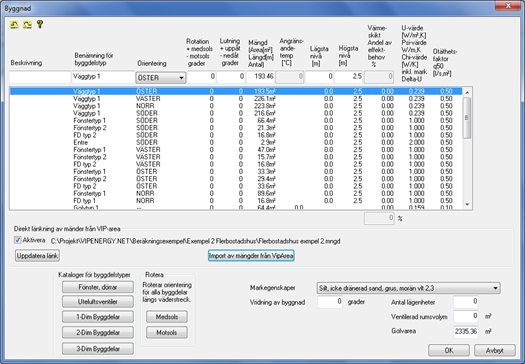
Task: Click the Uppdatera länk button
Action: 38,256
